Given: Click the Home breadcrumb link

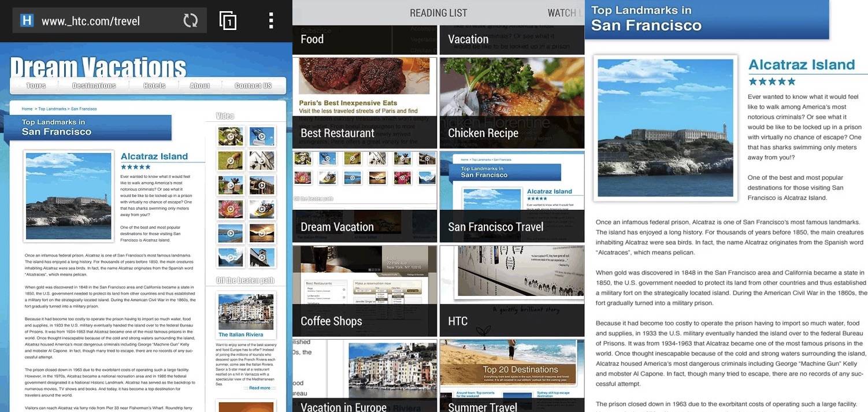Looking at the screenshot, I should pos(27,109).
